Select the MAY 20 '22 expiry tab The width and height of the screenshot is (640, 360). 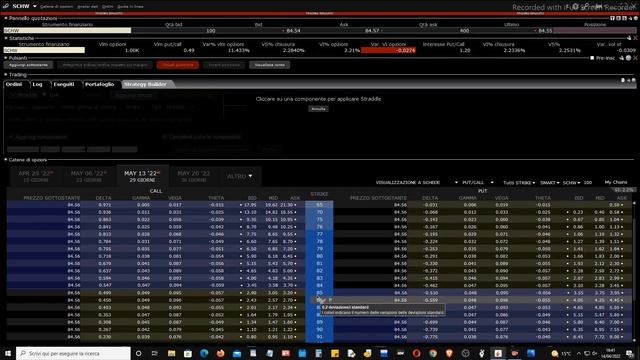(194, 176)
